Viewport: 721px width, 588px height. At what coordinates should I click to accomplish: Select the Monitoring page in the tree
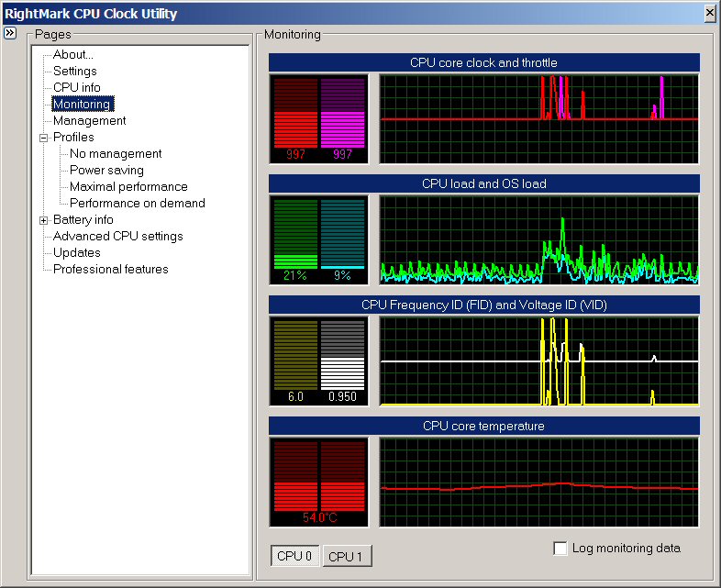point(82,104)
